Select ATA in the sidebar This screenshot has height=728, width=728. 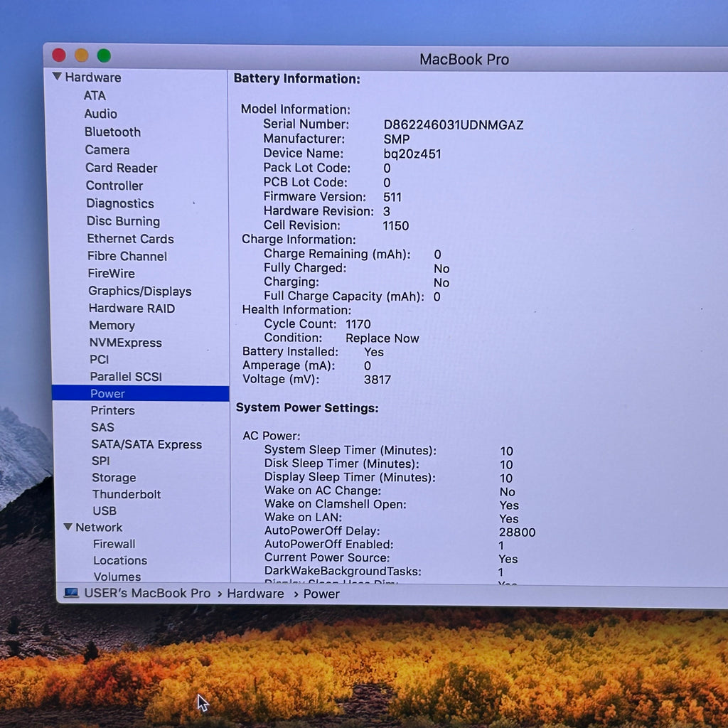pos(95,96)
